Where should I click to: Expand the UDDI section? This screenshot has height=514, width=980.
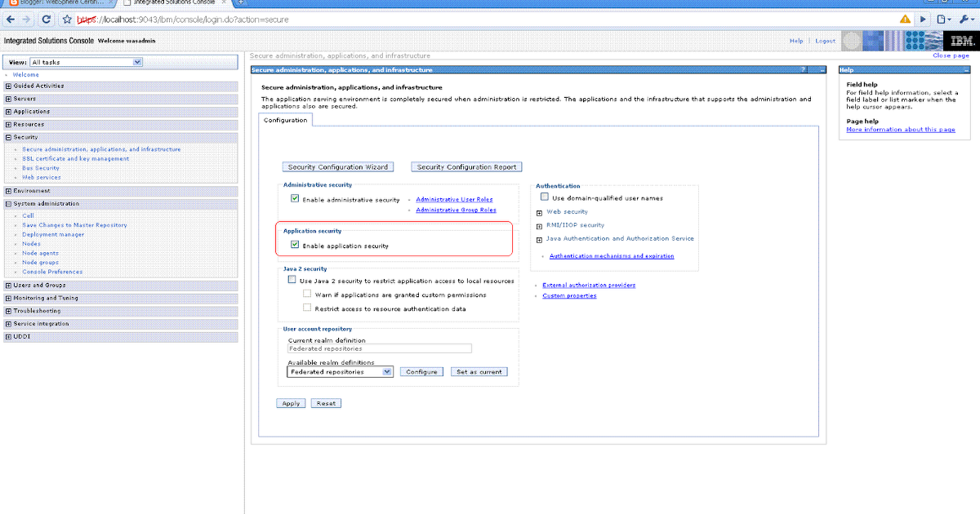pyautogui.click(x=8, y=336)
